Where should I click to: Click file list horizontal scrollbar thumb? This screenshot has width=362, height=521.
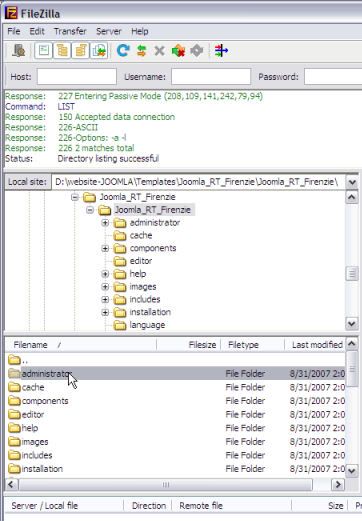pos(166,484)
